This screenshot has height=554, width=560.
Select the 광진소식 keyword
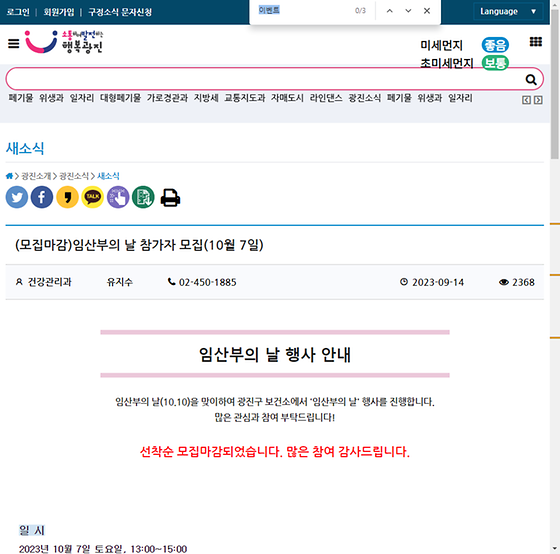click(365, 98)
